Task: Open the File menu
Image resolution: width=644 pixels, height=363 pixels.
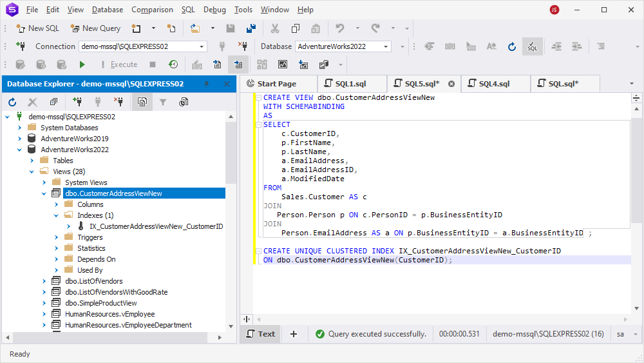Action: coord(32,10)
